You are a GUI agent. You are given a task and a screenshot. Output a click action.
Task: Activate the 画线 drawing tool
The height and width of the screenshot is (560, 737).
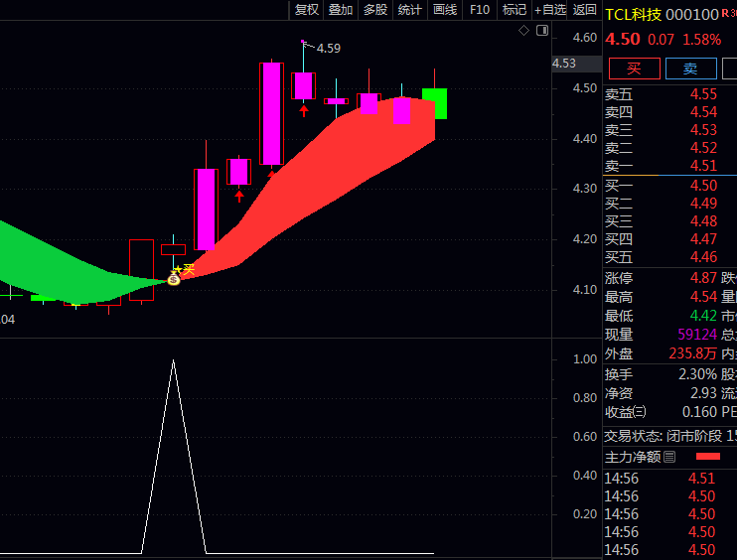click(445, 10)
